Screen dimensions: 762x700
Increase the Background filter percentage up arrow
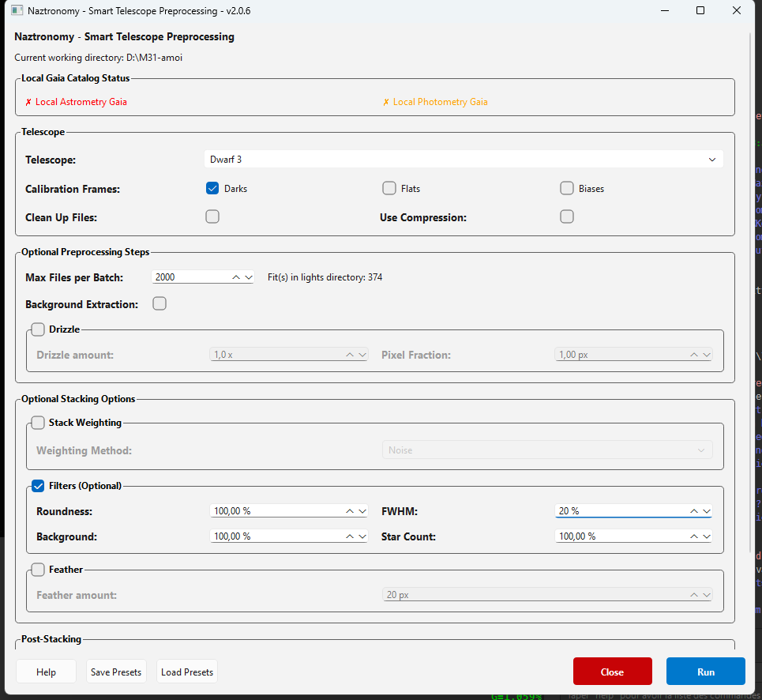click(x=350, y=536)
